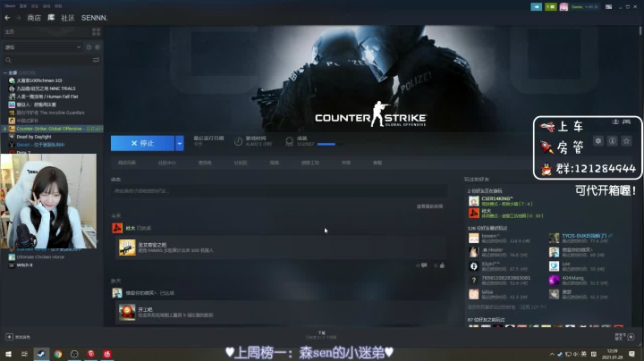Select NINE TRIALS in the library list
644x361 pixels.
click(x=46, y=88)
